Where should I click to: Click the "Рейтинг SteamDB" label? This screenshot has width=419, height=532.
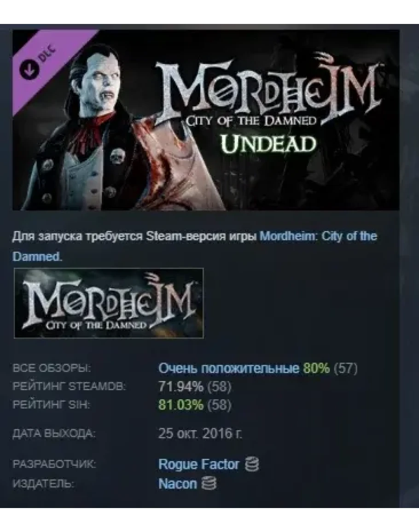(69, 386)
